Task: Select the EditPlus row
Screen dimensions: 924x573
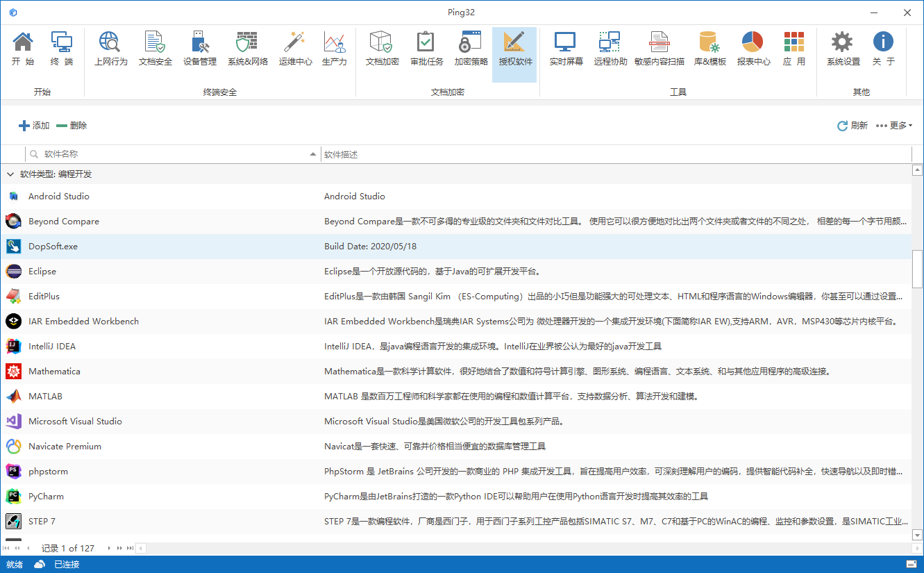Action: point(455,297)
